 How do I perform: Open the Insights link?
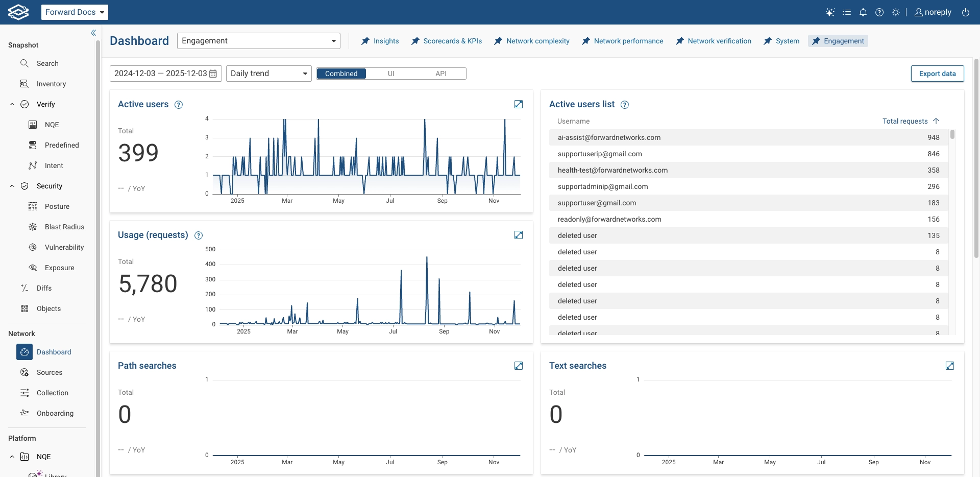tap(386, 41)
